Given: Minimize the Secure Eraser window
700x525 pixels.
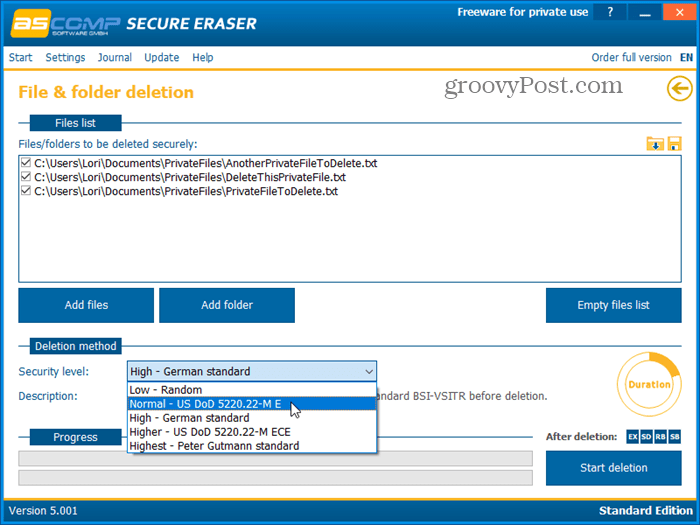Looking at the screenshot, I should pos(645,12).
